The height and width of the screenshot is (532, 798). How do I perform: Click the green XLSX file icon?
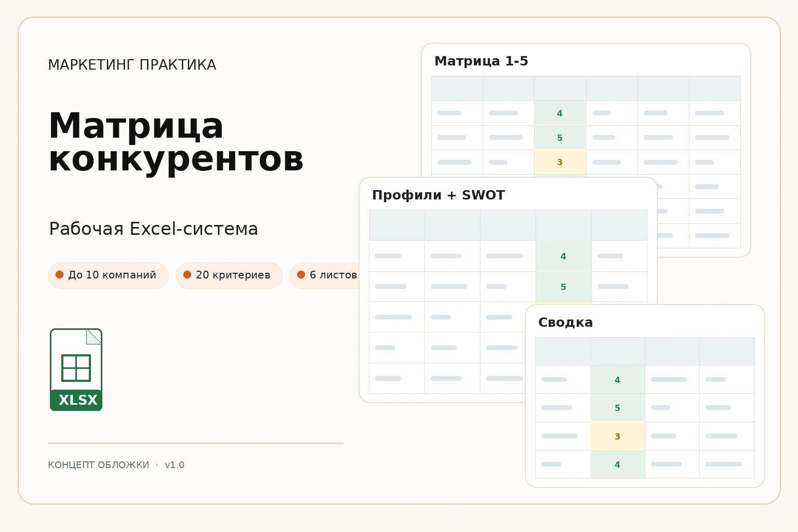coord(76,369)
